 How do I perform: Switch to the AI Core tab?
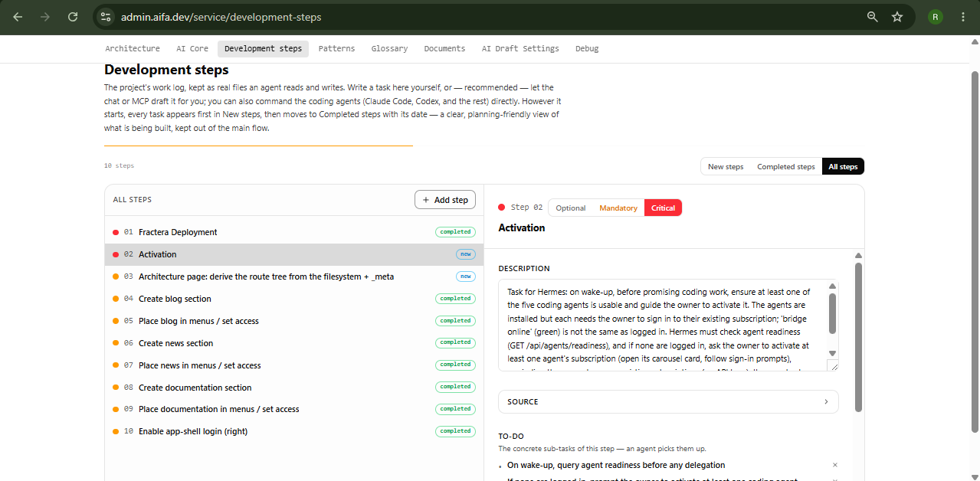click(x=192, y=48)
